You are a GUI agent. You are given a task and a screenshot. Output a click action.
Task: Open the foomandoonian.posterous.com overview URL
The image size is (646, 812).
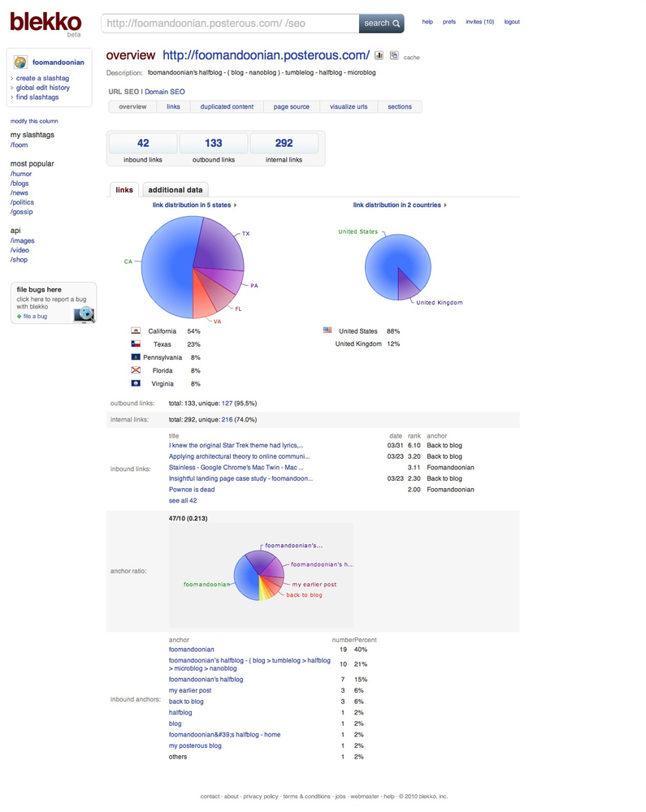[267, 55]
